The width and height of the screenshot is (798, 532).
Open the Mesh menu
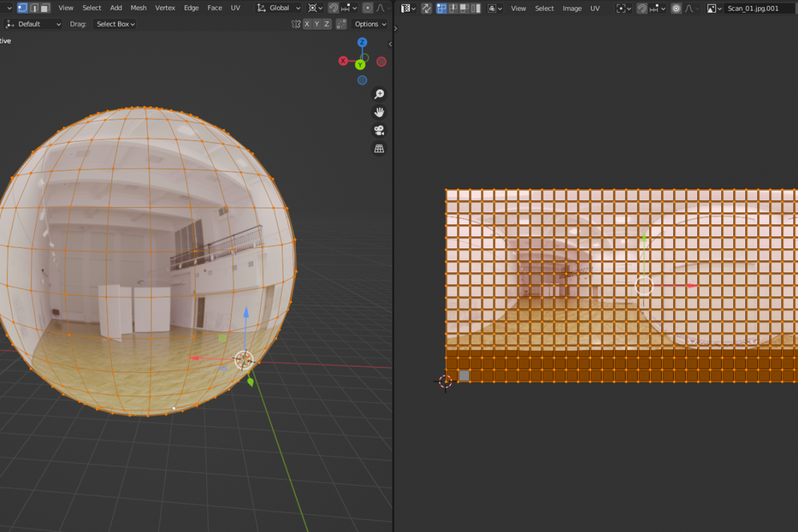tap(138, 8)
